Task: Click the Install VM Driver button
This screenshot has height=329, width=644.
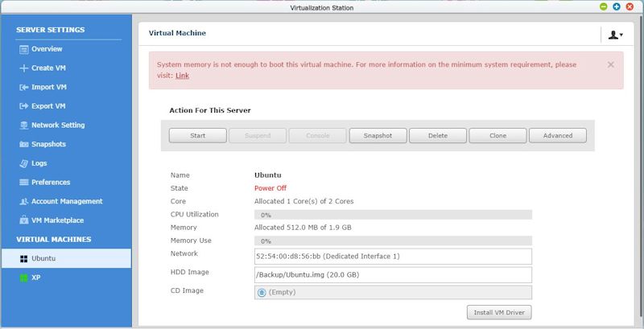Action: tap(499, 312)
